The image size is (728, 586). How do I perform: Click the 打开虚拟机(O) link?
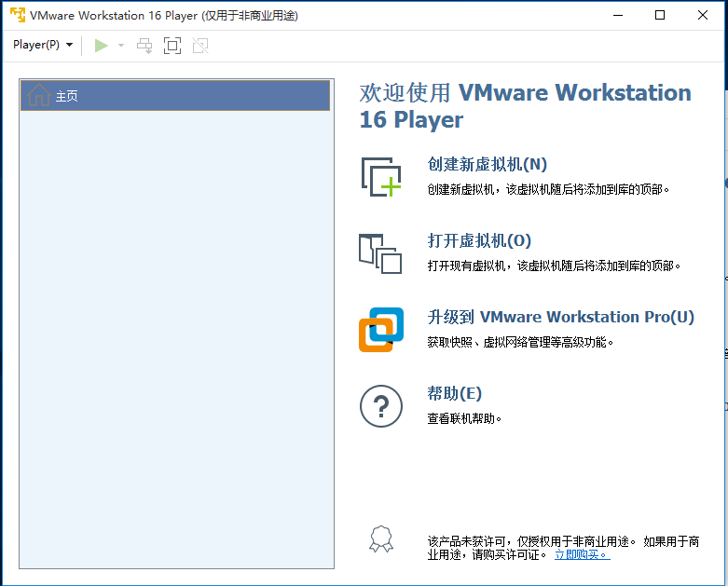[x=479, y=240]
